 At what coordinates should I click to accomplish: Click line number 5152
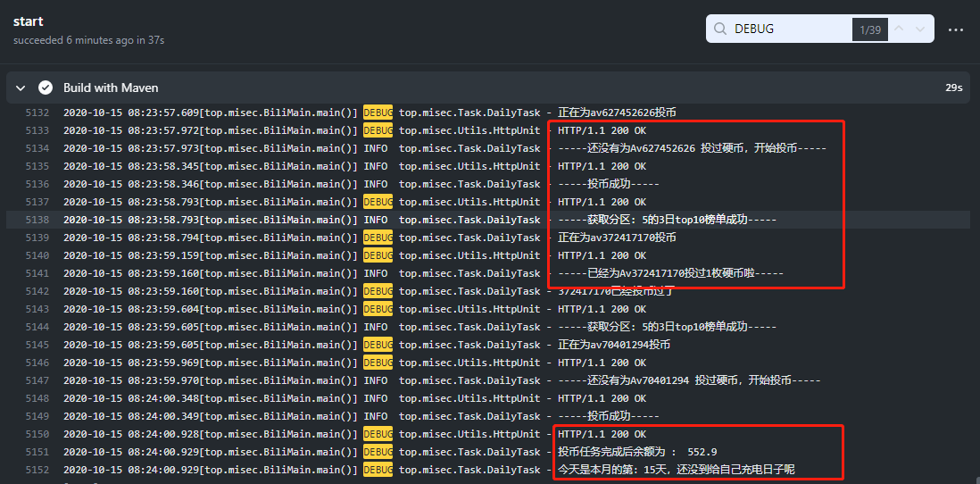pyautogui.click(x=37, y=469)
